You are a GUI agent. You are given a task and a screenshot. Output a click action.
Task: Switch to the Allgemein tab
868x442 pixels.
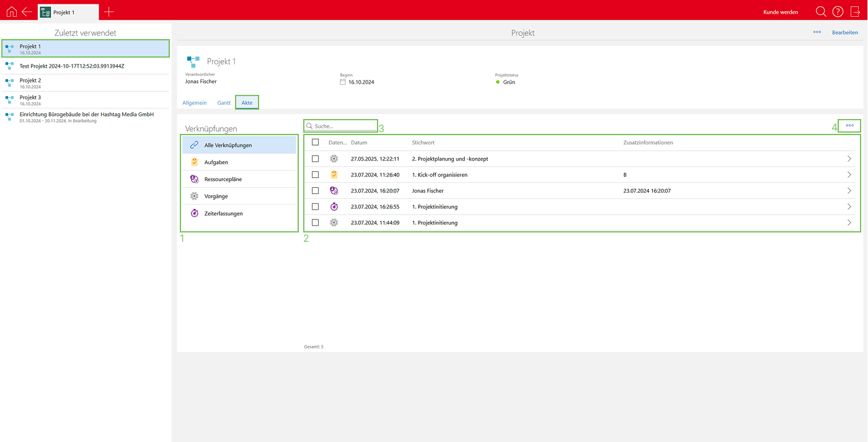(195, 103)
